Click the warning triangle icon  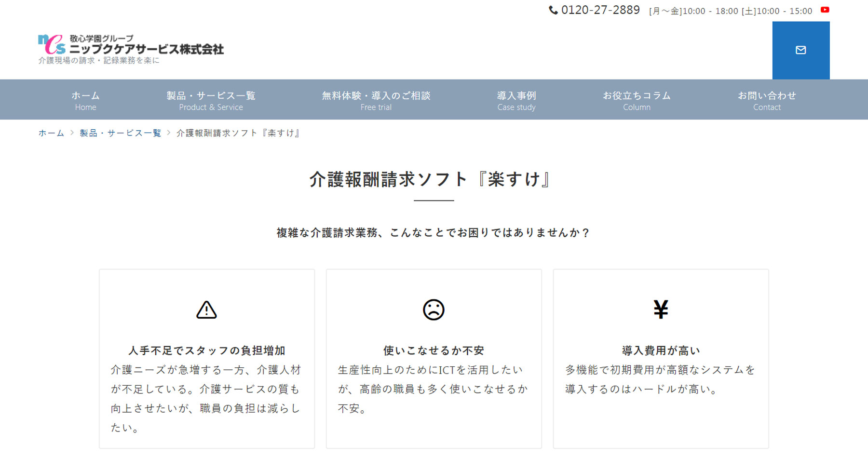coord(206,309)
